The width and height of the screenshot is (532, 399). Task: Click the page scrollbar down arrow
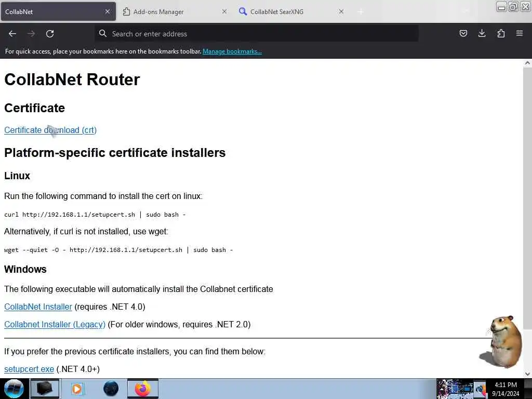(527, 374)
